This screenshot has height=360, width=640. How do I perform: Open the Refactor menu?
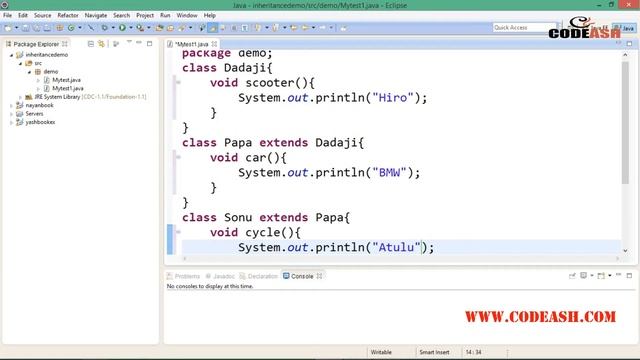[x=68, y=16]
